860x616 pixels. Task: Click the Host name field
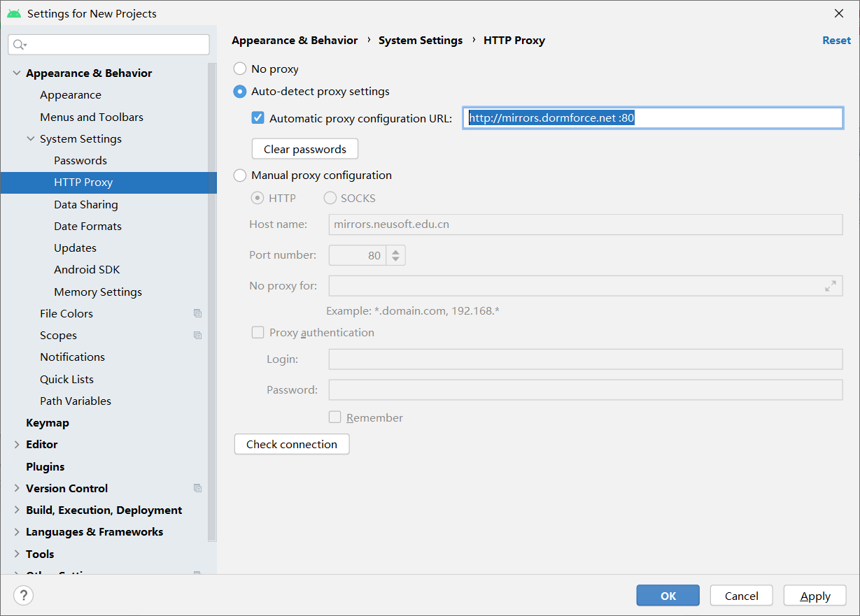[x=586, y=224]
